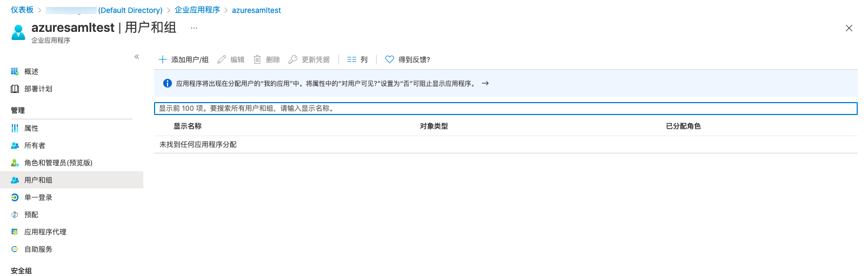Open the 预配 sidebar item
The width and height of the screenshot is (868, 276).
click(31, 215)
